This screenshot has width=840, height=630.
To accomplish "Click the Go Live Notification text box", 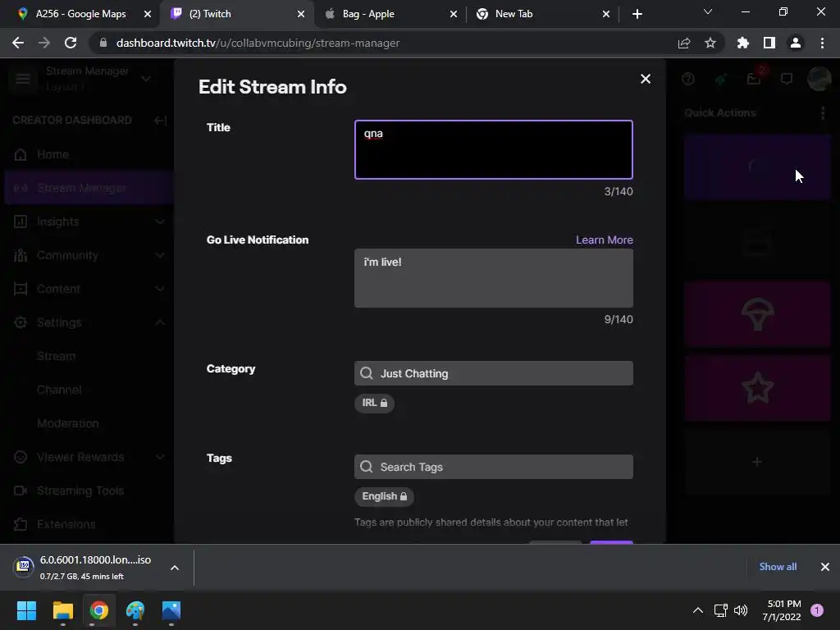I will [x=493, y=278].
